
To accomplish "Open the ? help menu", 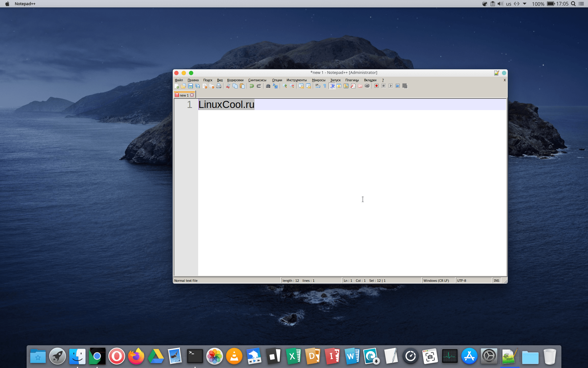I will tap(383, 80).
